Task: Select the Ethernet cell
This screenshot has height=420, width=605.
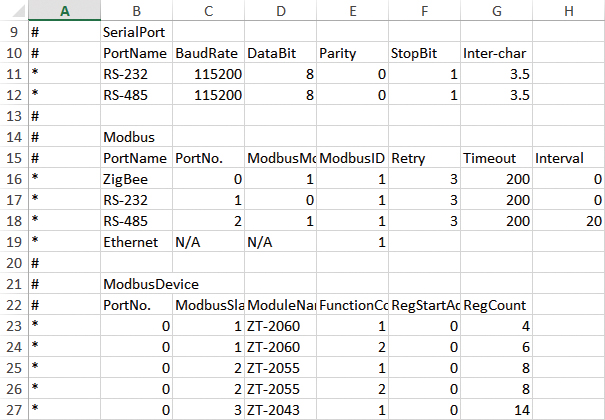Action: pos(136,242)
